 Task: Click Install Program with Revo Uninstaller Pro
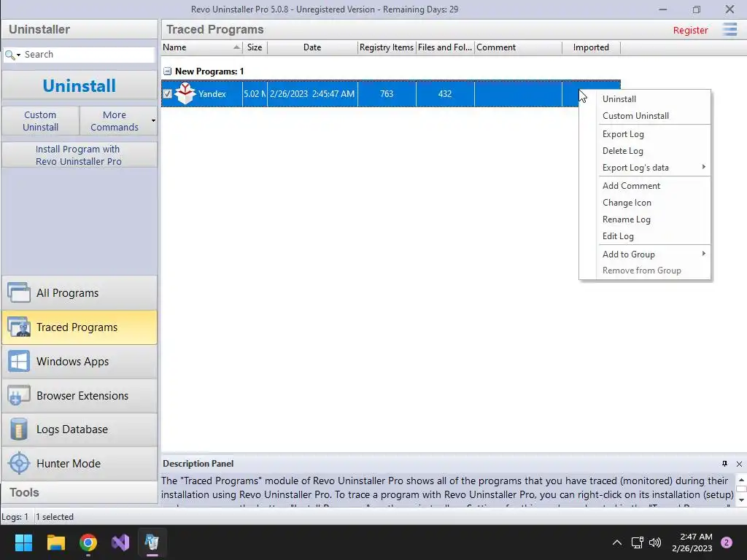click(x=79, y=155)
